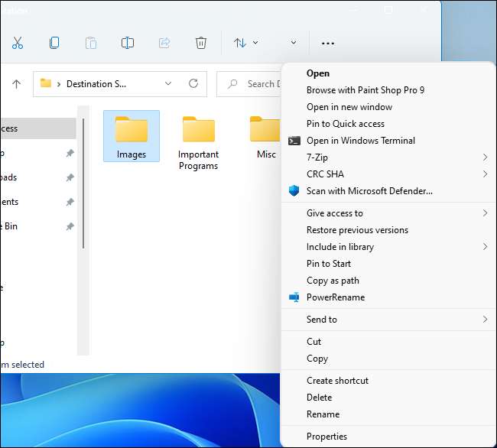Screen dimensions: 497x448
Task: Open the Sort options button
Action: pos(245,43)
